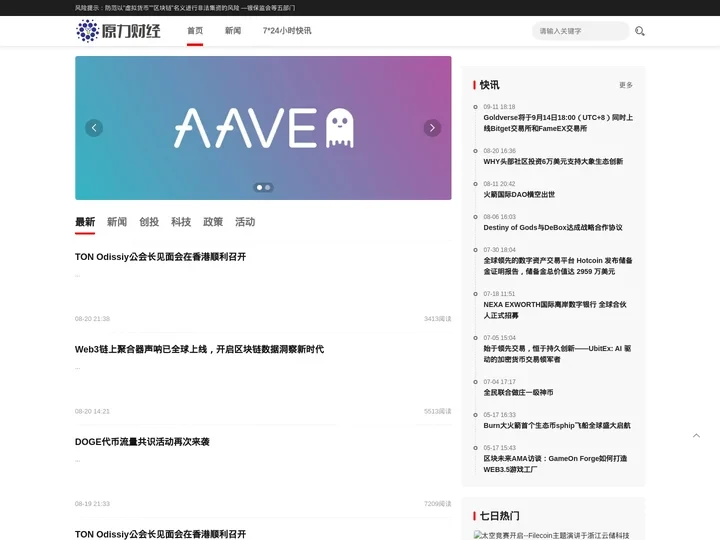
Task: Open the 7*24小时快讯 navigation item
Action: point(287,31)
